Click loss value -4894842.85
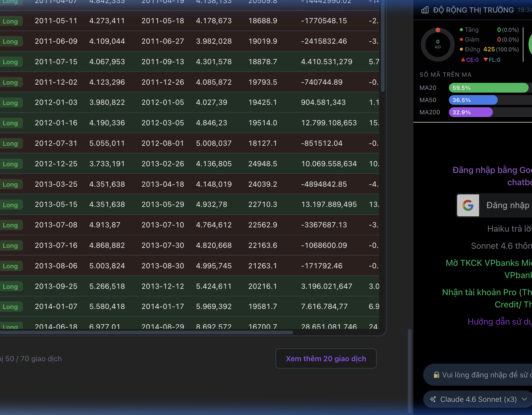This screenshot has width=532, height=415. point(324,184)
